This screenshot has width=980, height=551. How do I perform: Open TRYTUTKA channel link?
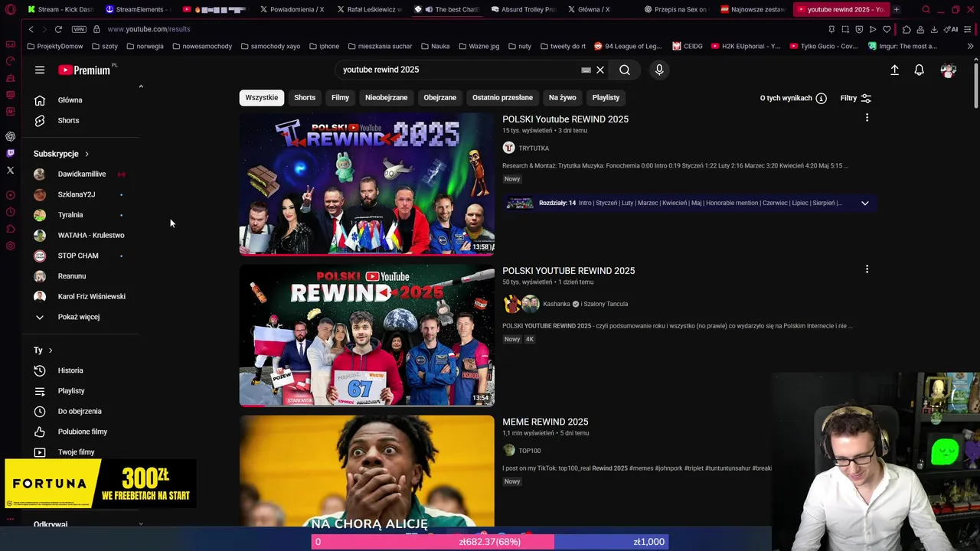tap(534, 148)
